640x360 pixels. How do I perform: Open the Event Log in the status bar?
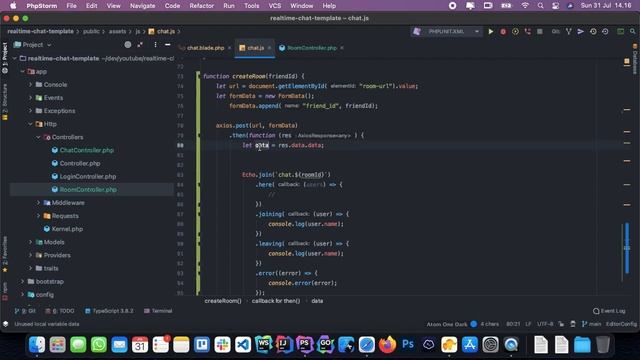pos(609,311)
